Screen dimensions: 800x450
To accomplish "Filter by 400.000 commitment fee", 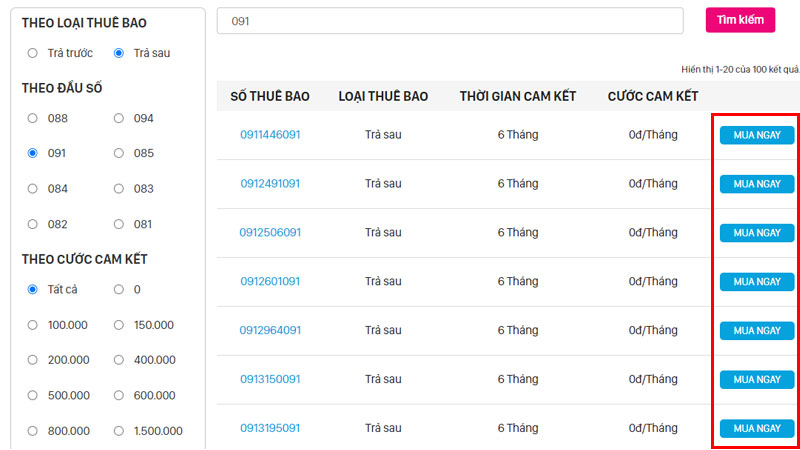I will click(x=119, y=360).
